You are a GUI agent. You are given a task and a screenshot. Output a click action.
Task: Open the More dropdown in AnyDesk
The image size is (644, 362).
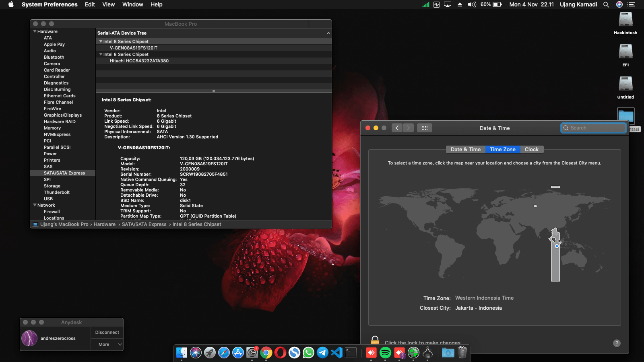pos(107,344)
